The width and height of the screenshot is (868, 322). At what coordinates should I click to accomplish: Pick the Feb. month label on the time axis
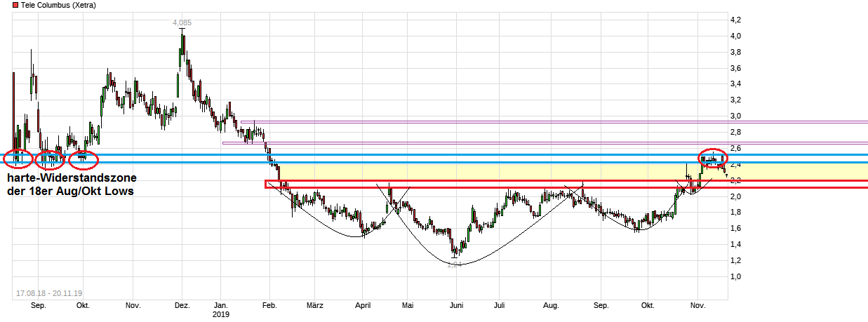point(269,306)
